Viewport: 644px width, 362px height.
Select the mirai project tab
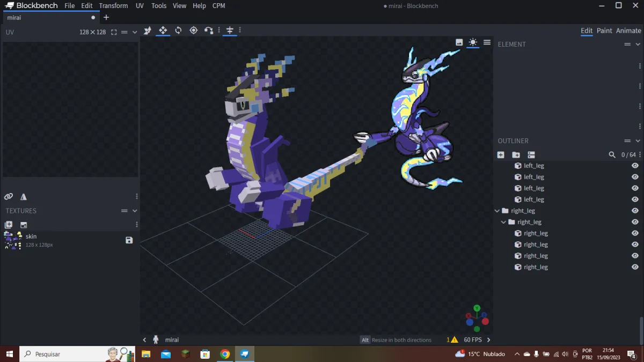coord(50,18)
